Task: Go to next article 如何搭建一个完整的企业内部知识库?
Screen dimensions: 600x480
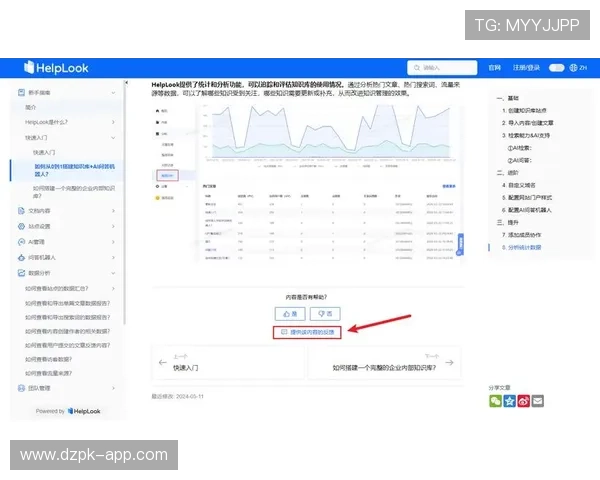Action: pyautogui.click(x=384, y=362)
